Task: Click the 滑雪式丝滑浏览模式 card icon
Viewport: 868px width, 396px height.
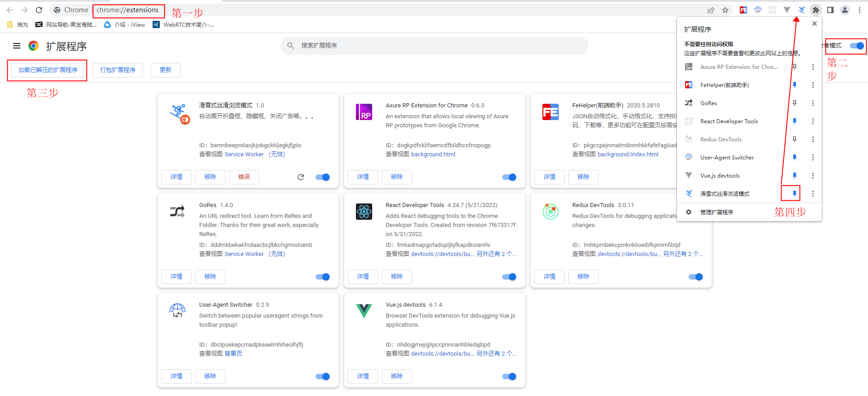Action: [x=179, y=114]
